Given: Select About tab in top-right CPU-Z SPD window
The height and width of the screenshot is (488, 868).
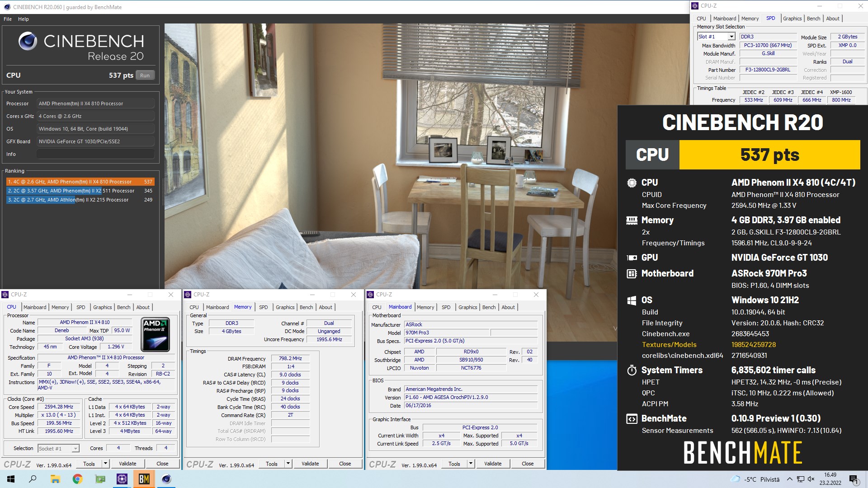Looking at the screenshot, I should (x=833, y=19).
